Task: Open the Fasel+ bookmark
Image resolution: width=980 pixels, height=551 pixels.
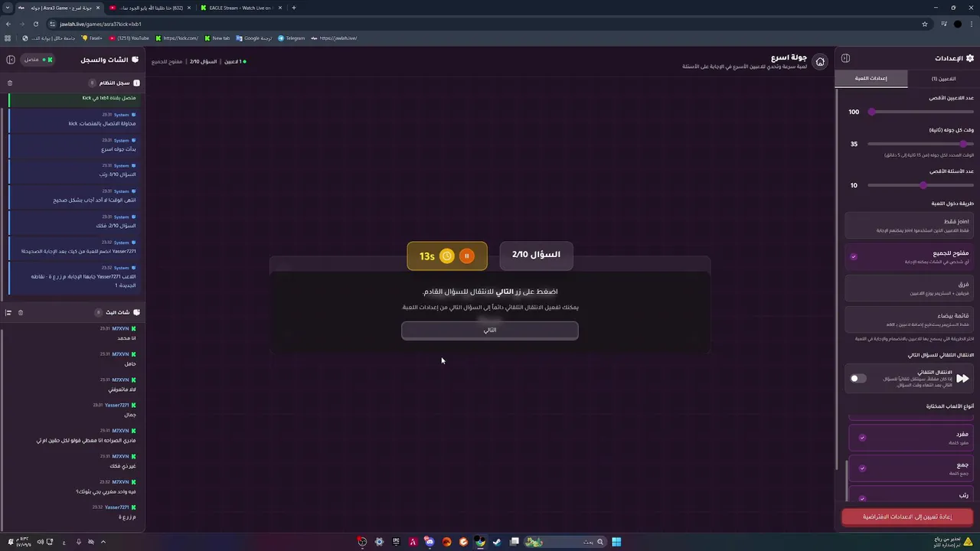Action: coord(92,38)
